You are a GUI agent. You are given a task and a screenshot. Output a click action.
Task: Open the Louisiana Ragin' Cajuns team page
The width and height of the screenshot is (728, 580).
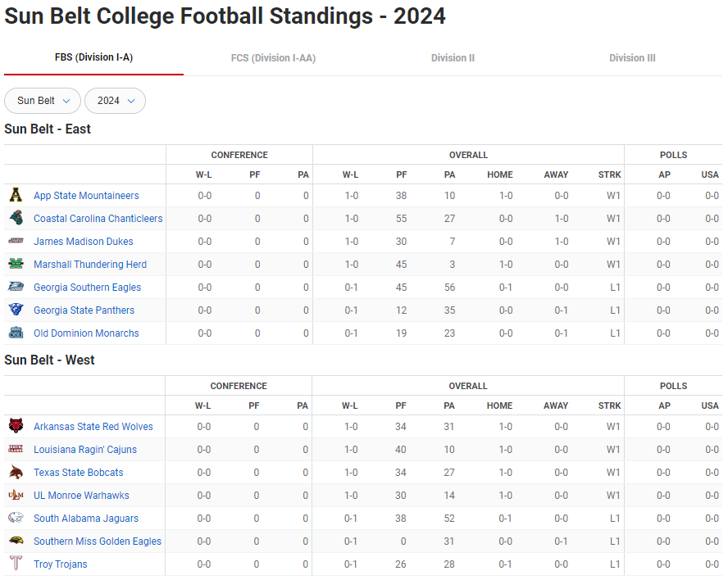click(85, 450)
